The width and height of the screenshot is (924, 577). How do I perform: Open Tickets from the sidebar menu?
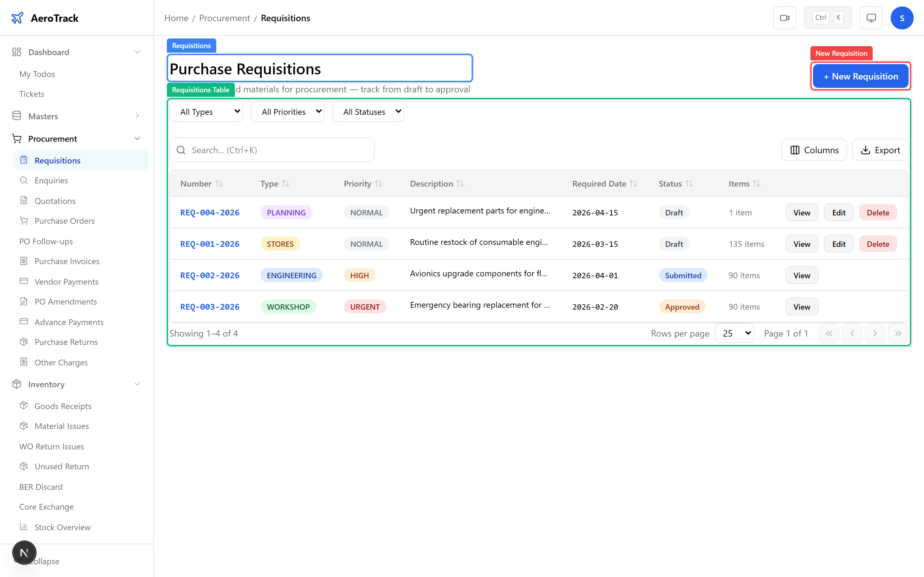[x=31, y=94]
